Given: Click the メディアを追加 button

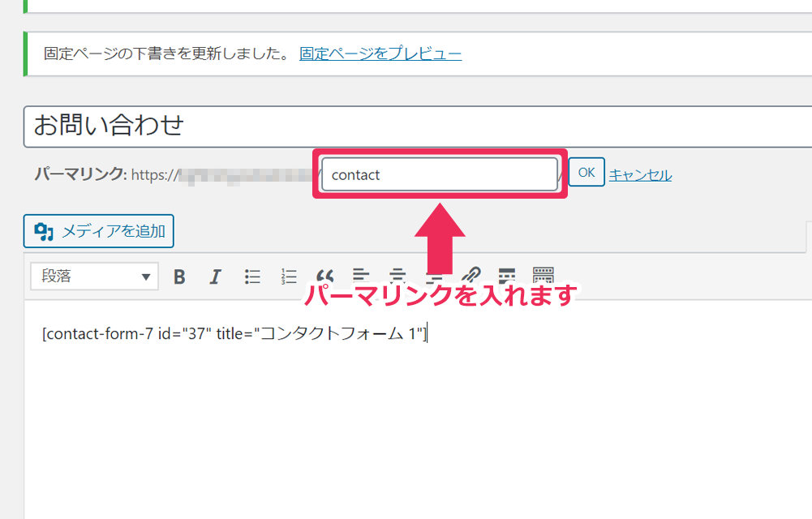Looking at the screenshot, I should (99, 231).
